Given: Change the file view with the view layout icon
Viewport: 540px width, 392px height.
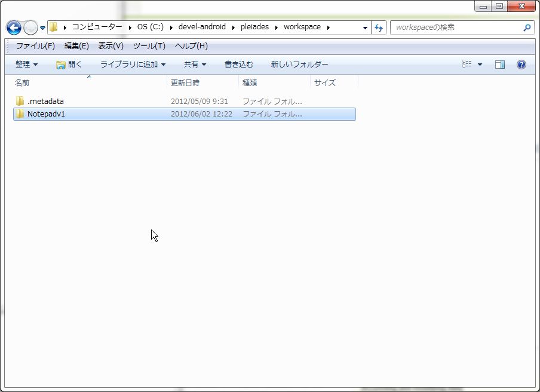Looking at the screenshot, I should point(468,64).
